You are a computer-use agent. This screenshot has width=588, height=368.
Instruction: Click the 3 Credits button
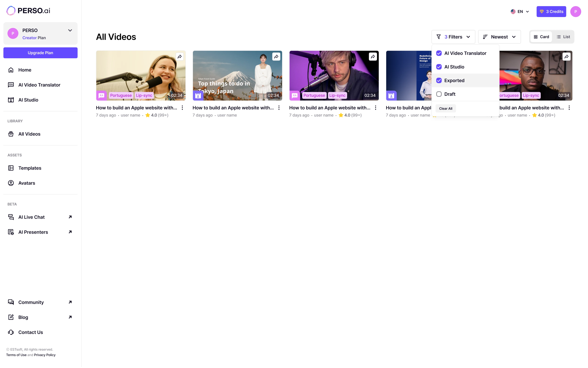point(551,11)
